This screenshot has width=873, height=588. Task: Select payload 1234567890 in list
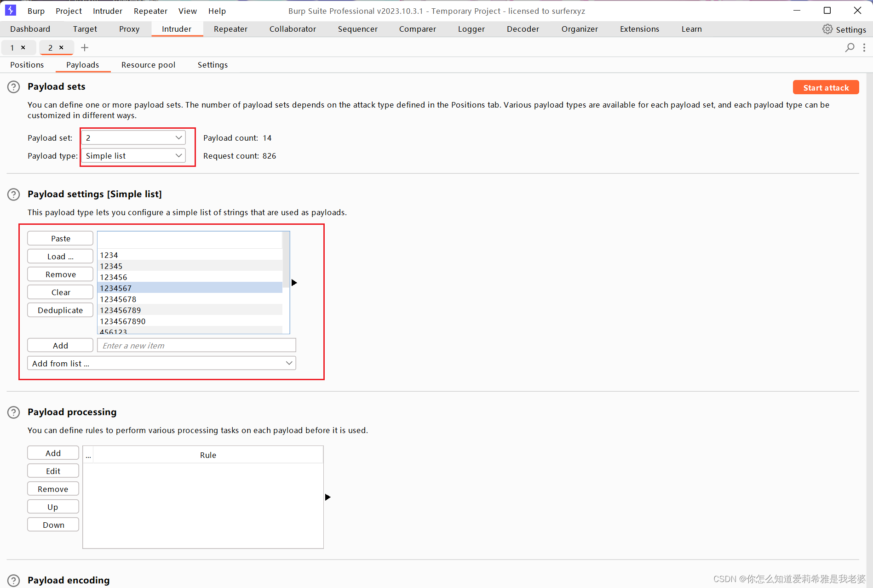click(190, 321)
